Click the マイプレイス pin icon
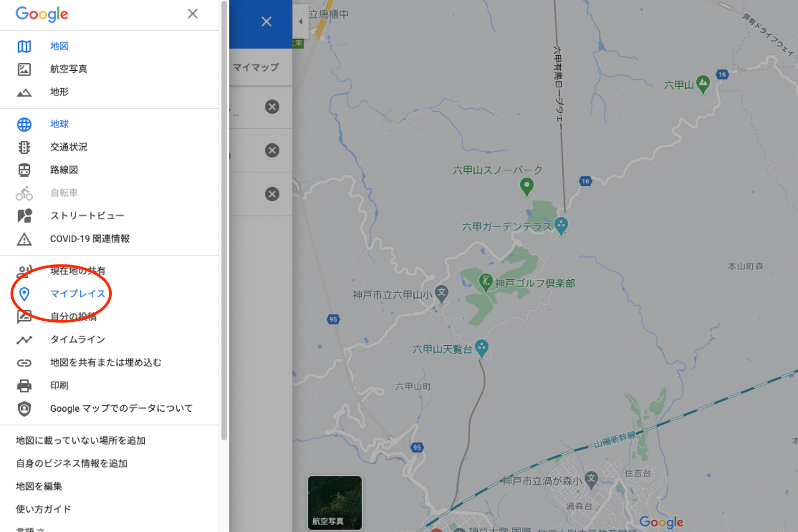Viewport: 798px width, 532px height. click(x=24, y=294)
